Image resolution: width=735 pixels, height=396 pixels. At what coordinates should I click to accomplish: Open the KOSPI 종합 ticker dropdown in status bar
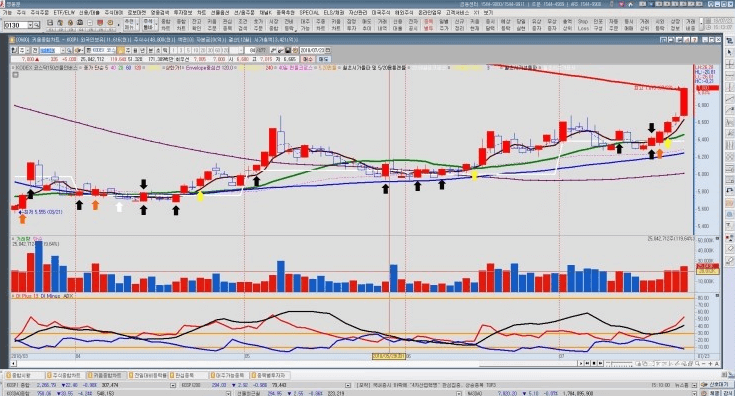[x=173, y=385]
